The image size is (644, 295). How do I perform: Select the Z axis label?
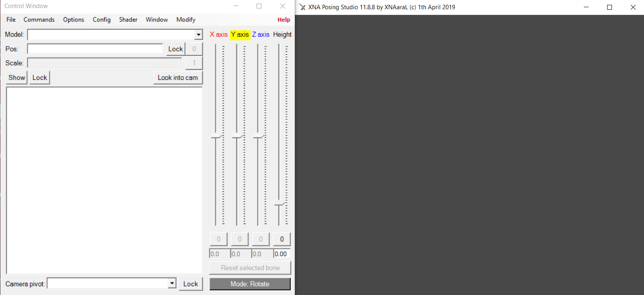click(x=261, y=35)
